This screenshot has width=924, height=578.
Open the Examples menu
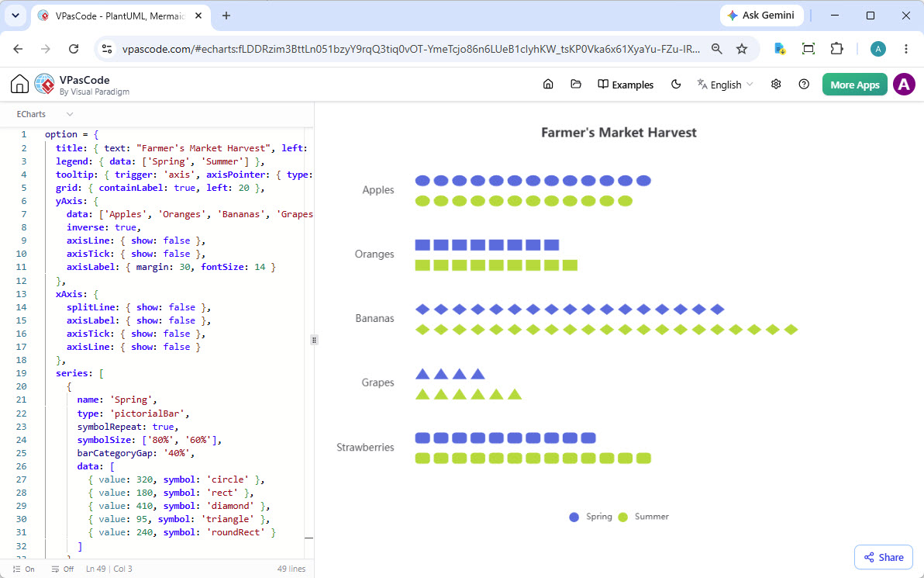[x=626, y=85]
